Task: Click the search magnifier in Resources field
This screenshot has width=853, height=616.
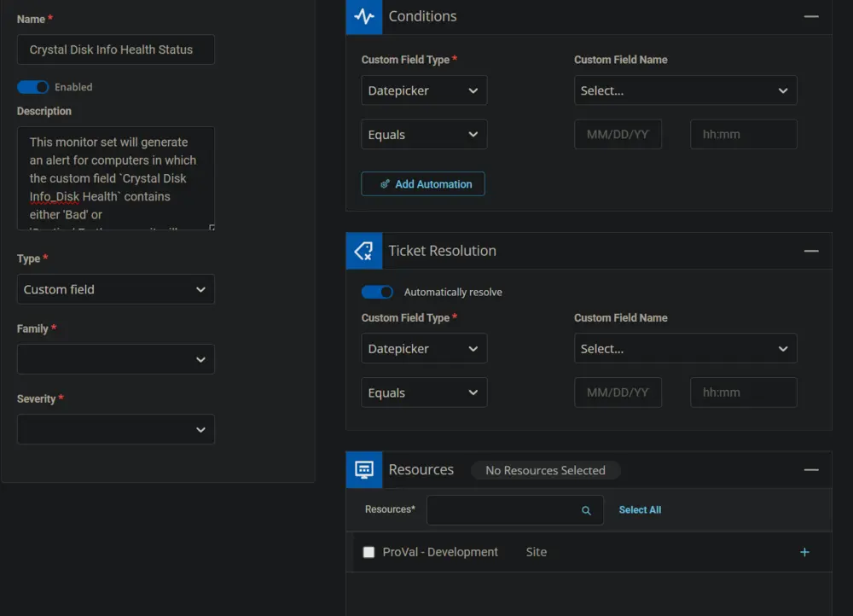Action: [x=586, y=510]
